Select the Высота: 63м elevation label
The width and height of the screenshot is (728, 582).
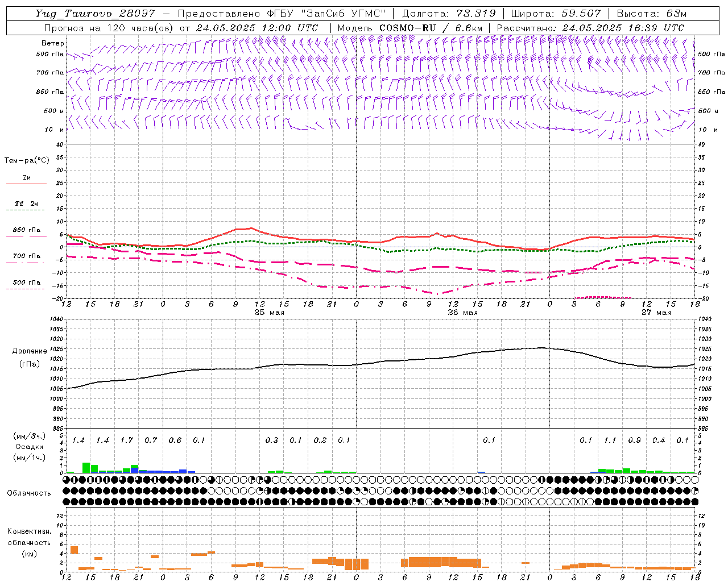click(651, 14)
